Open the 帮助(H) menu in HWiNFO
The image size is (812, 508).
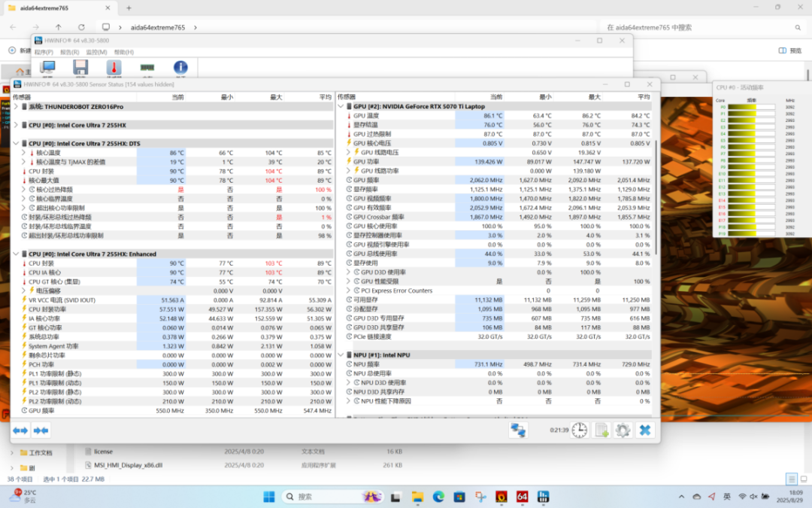tap(124, 53)
